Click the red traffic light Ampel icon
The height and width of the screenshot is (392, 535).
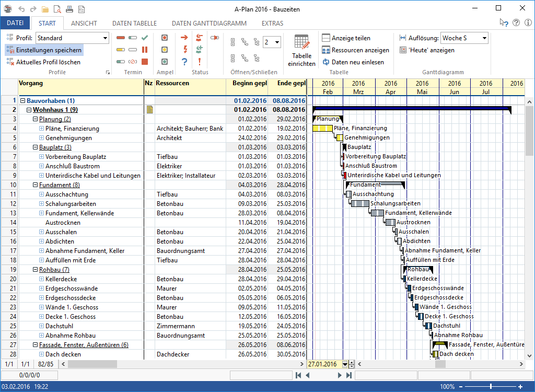click(165, 38)
